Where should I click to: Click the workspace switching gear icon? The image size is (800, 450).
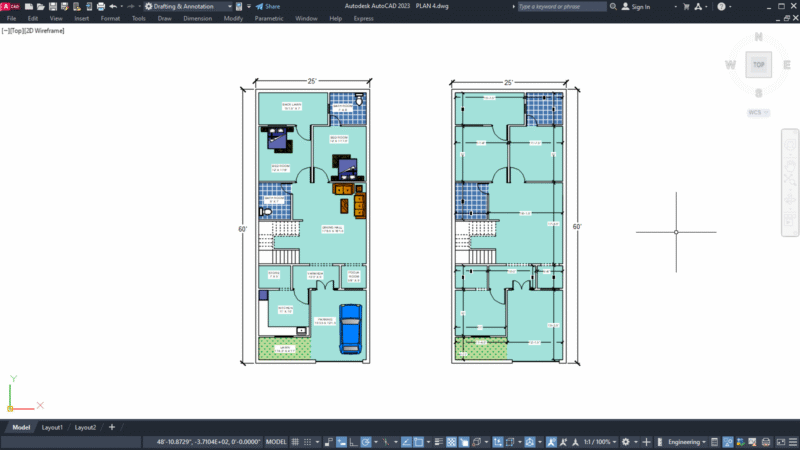point(626,442)
